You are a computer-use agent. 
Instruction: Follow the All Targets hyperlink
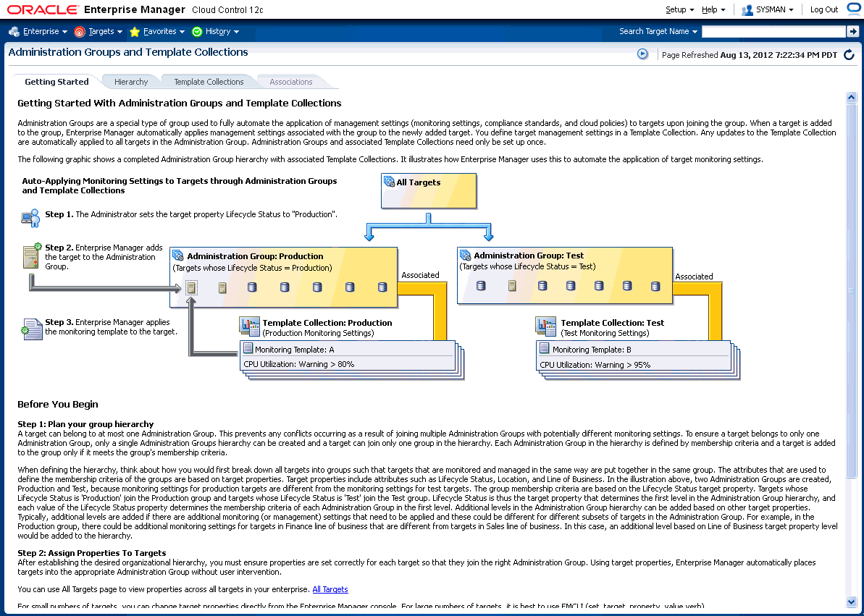(x=330, y=589)
